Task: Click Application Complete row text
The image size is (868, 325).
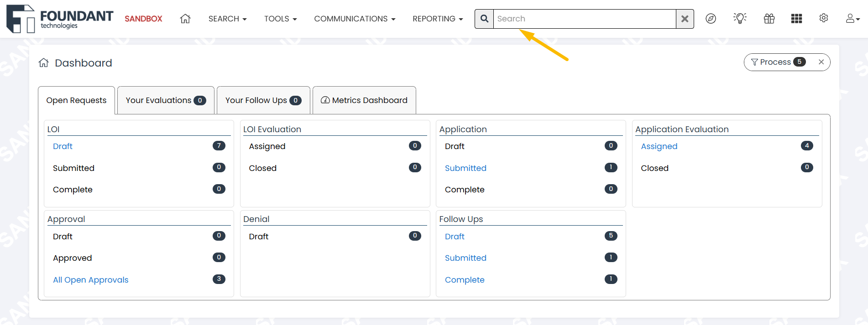Action: pos(465,190)
